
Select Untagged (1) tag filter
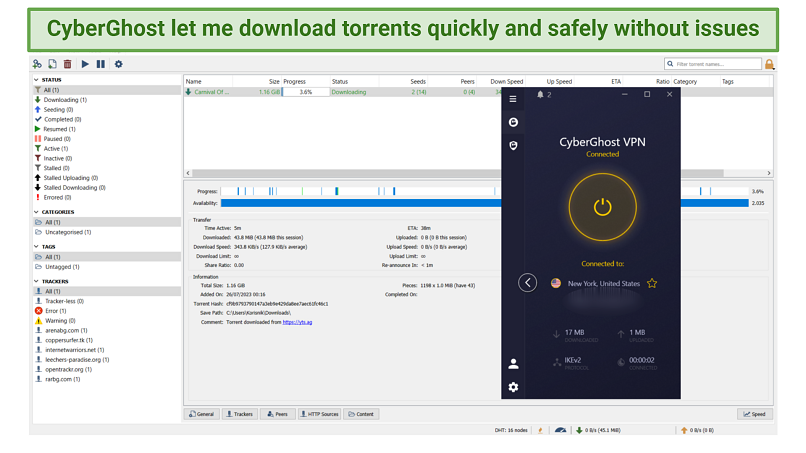[58, 267]
